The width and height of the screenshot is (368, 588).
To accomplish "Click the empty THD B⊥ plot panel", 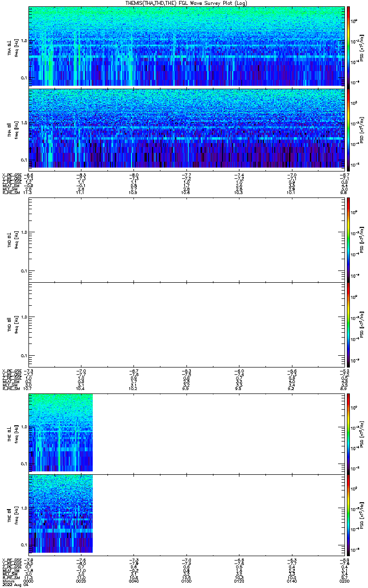I will 186,240.
